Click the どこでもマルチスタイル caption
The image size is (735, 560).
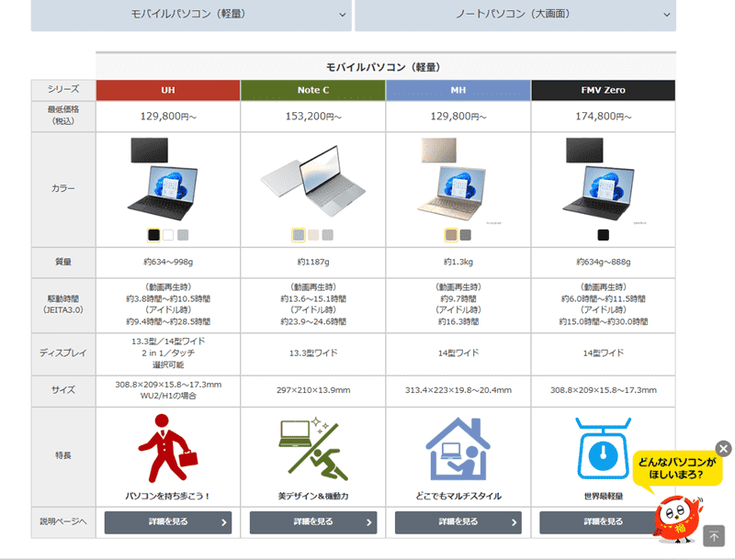[x=458, y=496]
